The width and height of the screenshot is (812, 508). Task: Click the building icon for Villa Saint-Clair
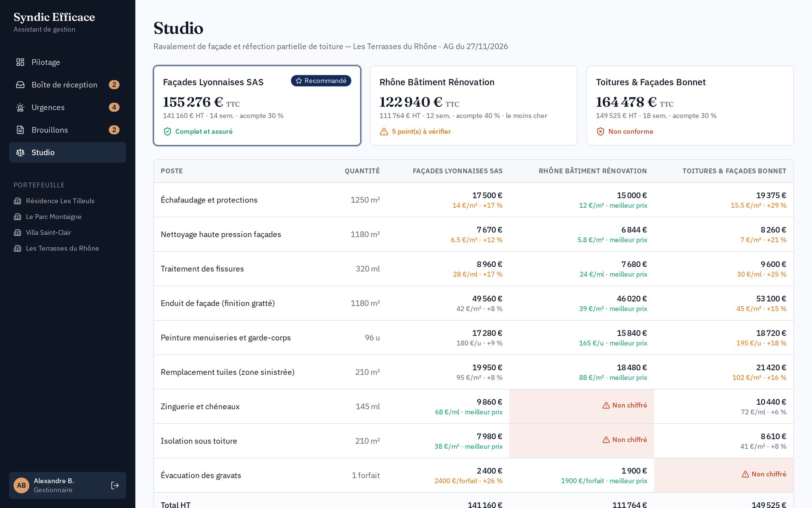coord(17,232)
